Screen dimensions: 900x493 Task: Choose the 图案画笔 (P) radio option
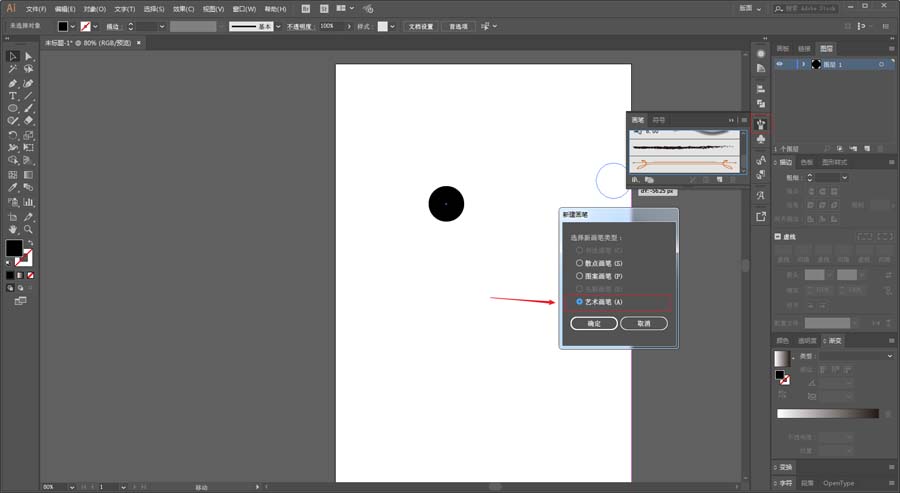click(599, 276)
